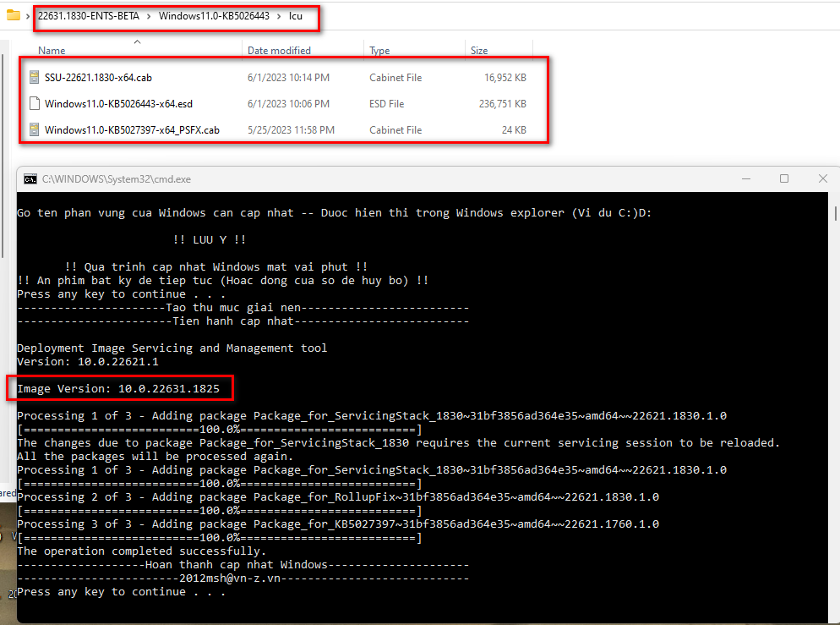Click the cmd.exe title bar icon
Viewport: 840px width, 625px height.
(30, 179)
